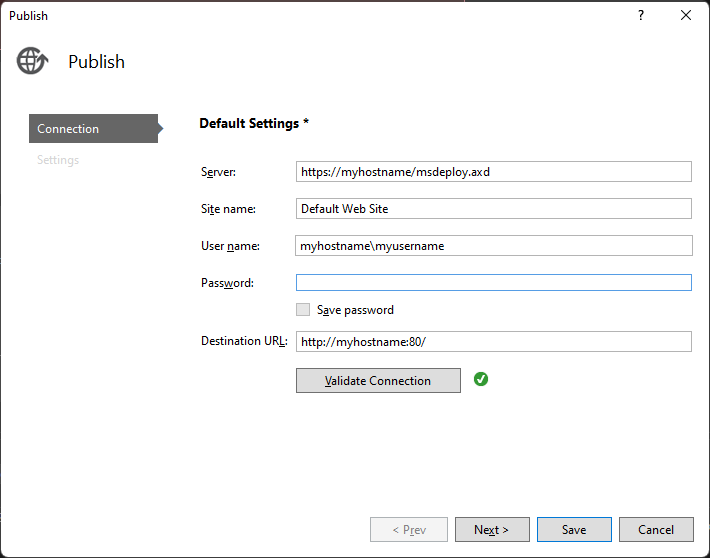Focus the Destination URL text box

coord(494,342)
